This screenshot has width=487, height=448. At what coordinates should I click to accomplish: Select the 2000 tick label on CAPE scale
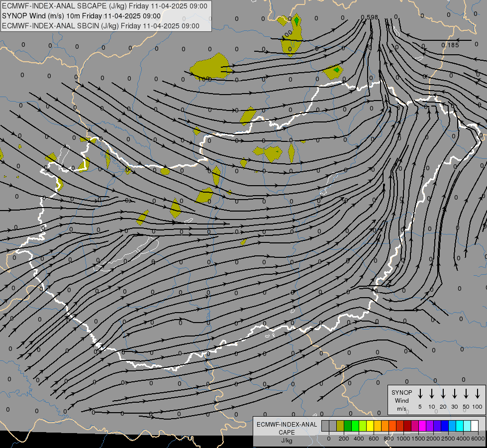(433, 439)
